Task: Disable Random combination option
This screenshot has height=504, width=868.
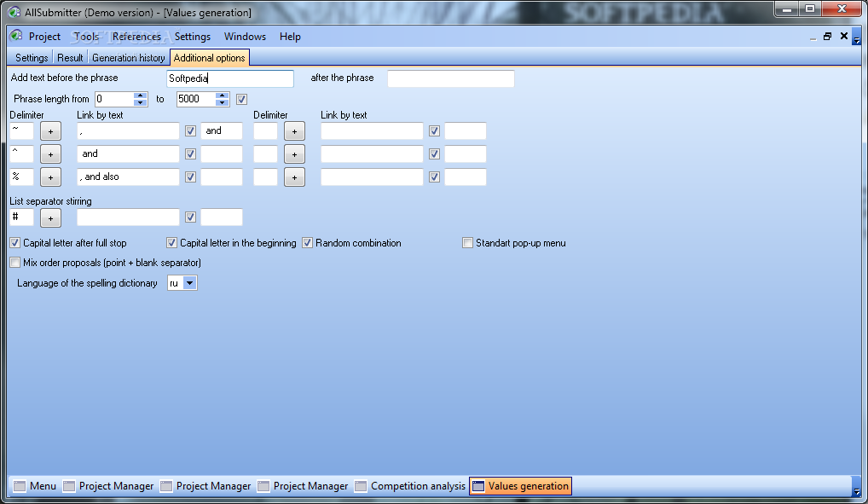Action: pos(307,243)
